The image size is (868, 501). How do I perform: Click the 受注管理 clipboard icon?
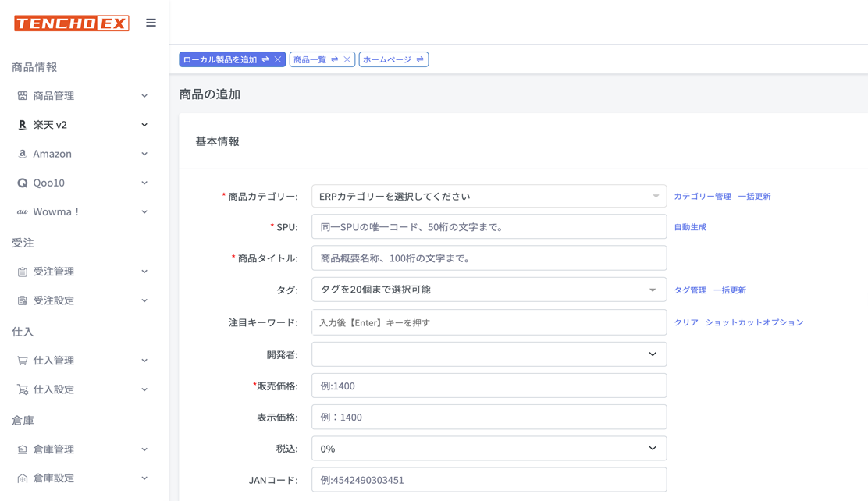(x=22, y=272)
